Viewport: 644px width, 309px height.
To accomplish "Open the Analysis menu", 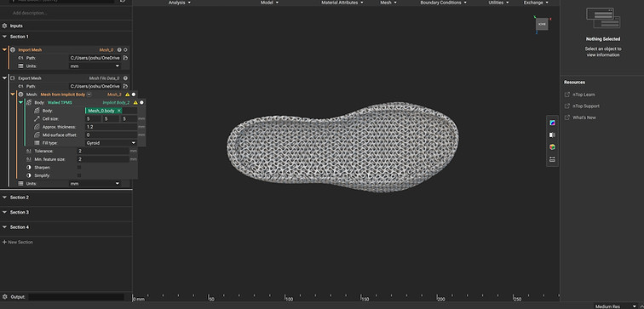I will pyautogui.click(x=180, y=3).
